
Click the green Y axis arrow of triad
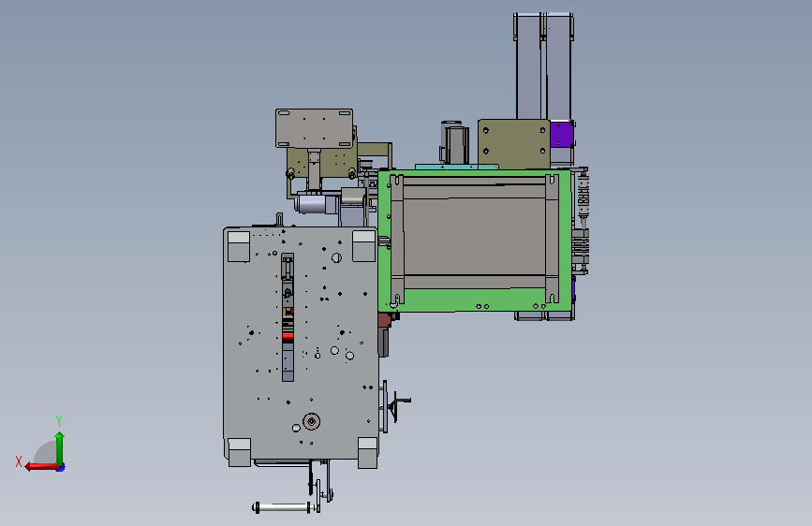point(60,447)
